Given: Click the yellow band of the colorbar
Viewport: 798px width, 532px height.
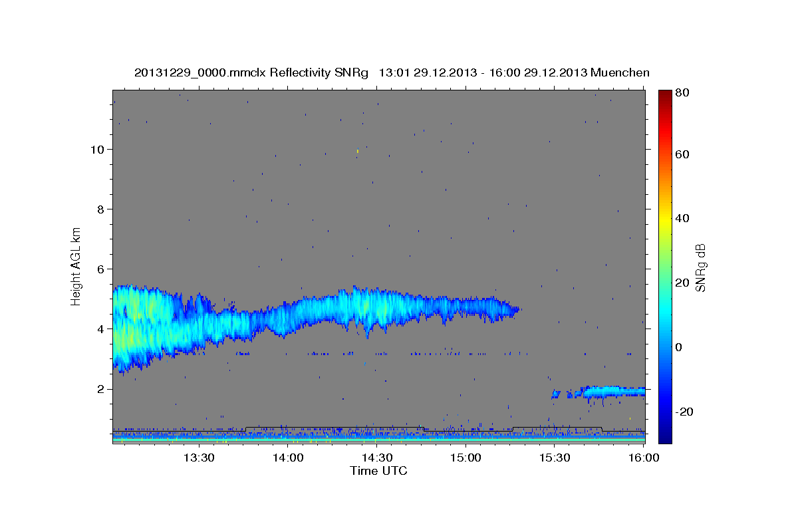Looking at the screenshot, I should tap(665, 219).
